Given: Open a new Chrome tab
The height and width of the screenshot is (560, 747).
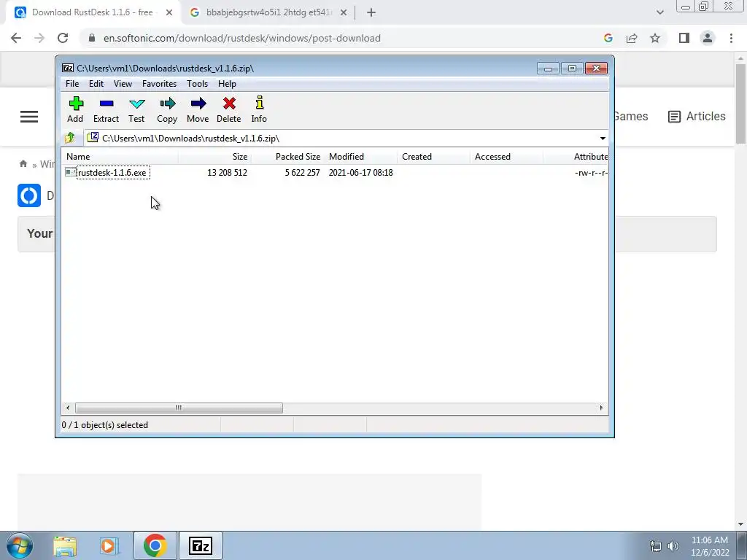Looking at the screenshot, I should click(371, 12).
